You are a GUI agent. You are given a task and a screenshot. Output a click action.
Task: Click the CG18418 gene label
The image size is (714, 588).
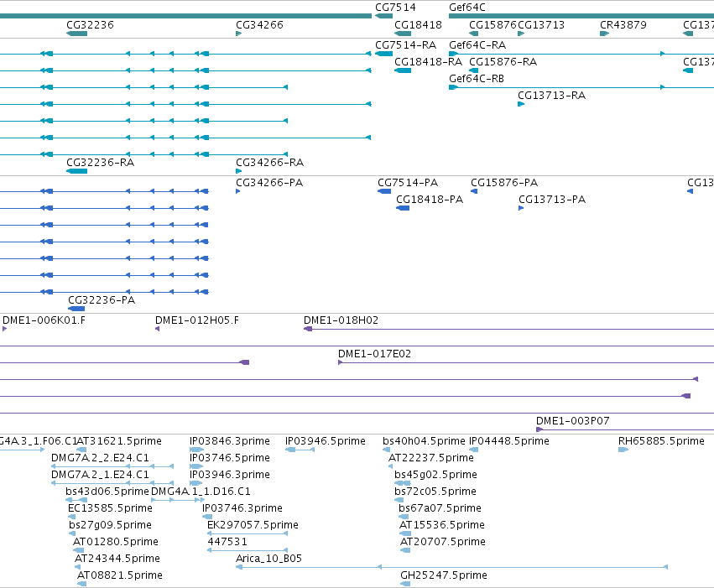(x=418, y=24)
